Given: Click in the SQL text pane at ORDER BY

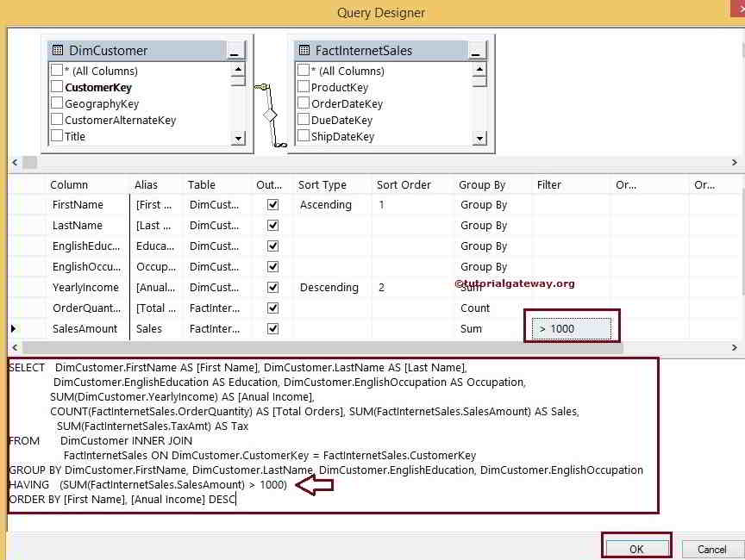Looking at the screenshot, I should point(122,499).
